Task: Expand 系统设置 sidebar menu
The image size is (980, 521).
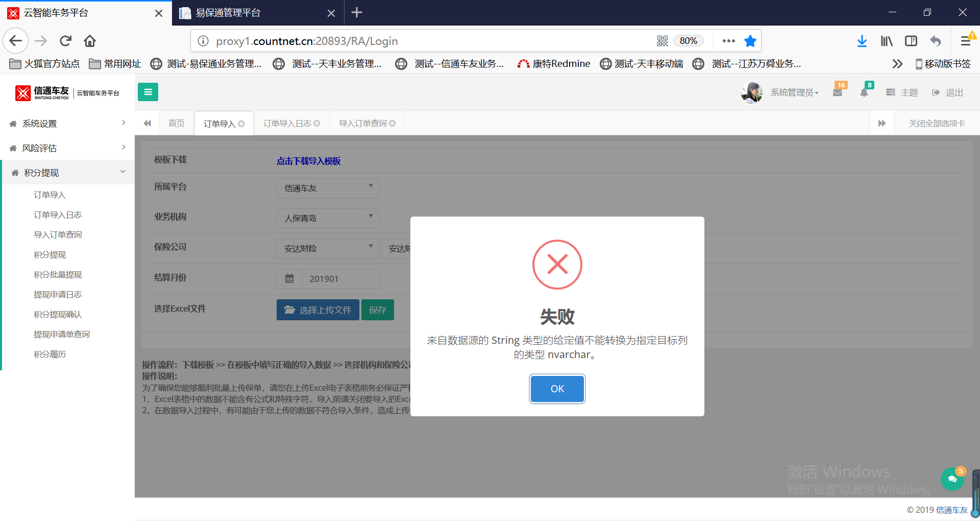Action: (67, 124)
